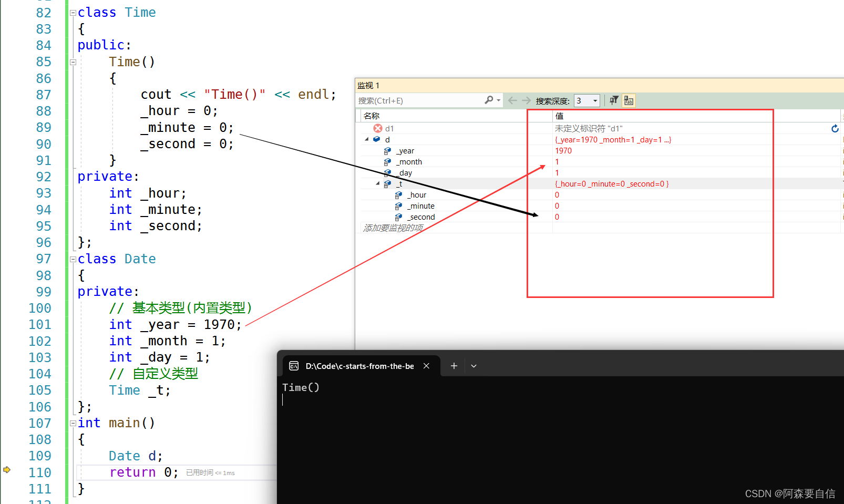This screenshot has width=844, height=504.
Task: Select the _year name in the watch list
Action: (405, 151)
